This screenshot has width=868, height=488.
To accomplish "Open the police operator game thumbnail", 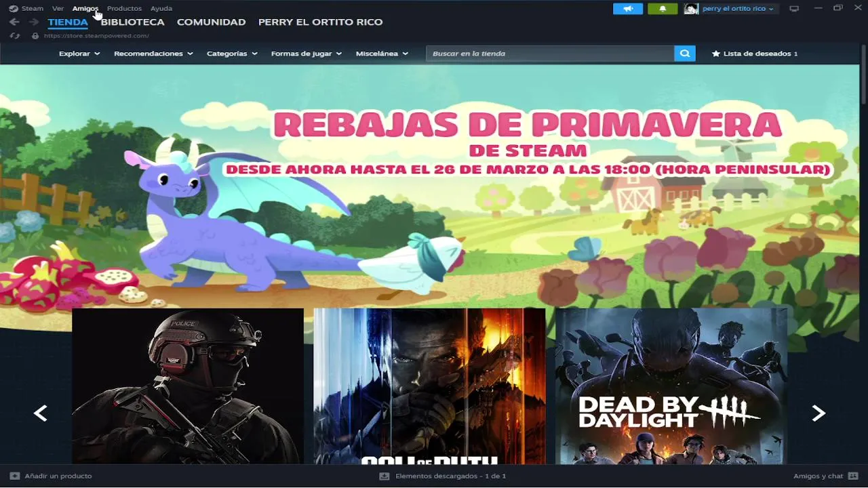I will tap(188, 386).
